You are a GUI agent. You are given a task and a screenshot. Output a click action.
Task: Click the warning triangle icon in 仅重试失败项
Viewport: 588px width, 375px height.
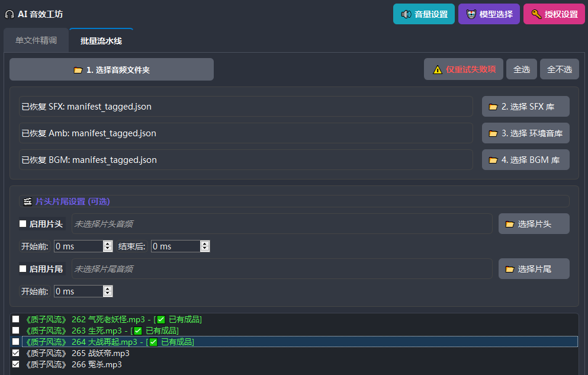pyautogui.click(x=437, y=69)
